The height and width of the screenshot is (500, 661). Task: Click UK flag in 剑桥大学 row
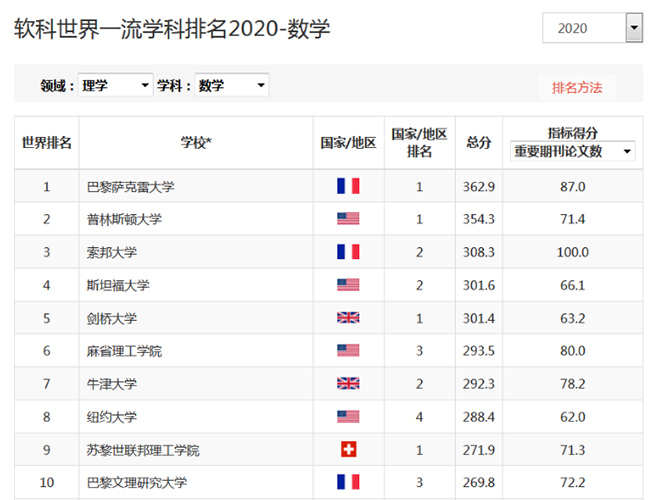(348, 317)
